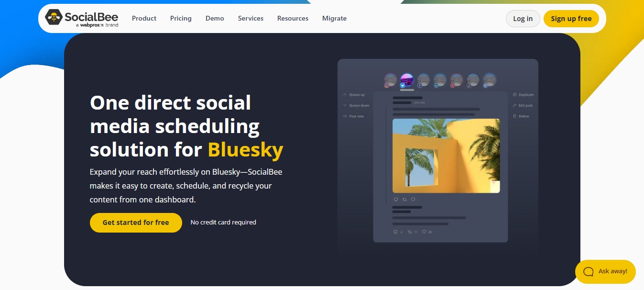Open the Ask away chat widget
Screen dimensions: 644x290
[x=605, y=271]
